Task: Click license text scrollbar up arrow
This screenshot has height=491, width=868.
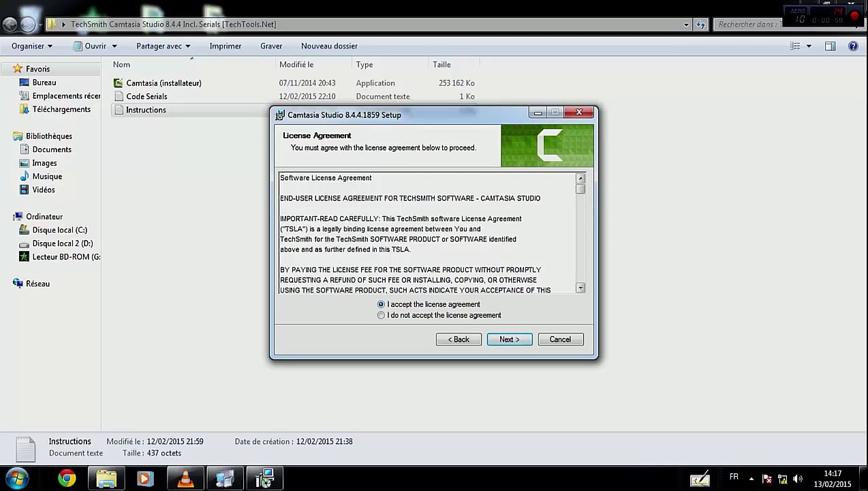Action: pyautogui.click(x=580, y=179)
